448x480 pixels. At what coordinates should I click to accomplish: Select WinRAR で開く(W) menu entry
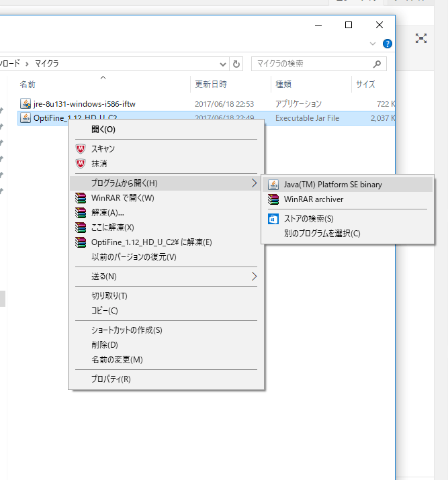pyautogui.click(x=167, y=198)
